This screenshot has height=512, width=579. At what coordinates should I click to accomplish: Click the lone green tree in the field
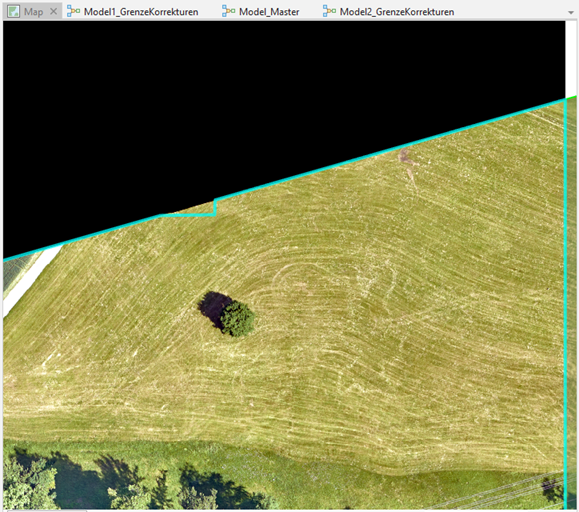click(x=237, y=319)
